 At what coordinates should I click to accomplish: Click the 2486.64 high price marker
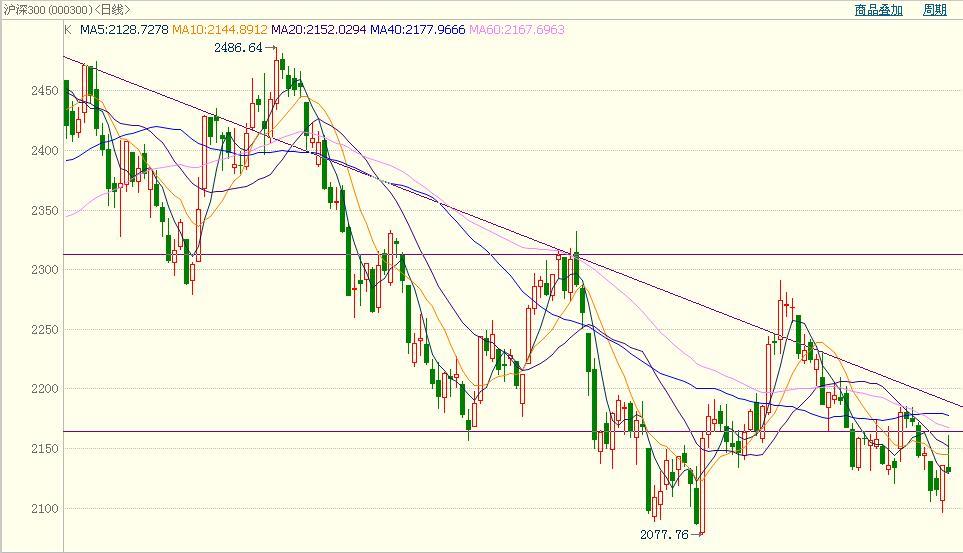[238, 48]
